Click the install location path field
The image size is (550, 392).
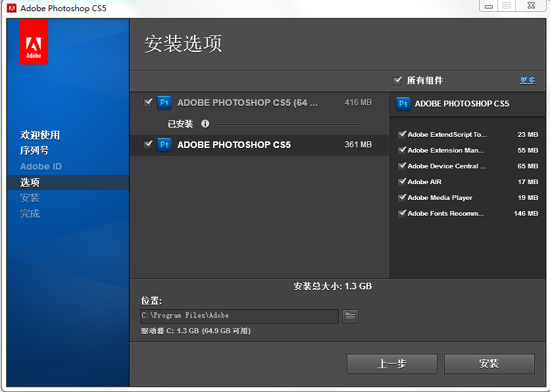[239, 316]
